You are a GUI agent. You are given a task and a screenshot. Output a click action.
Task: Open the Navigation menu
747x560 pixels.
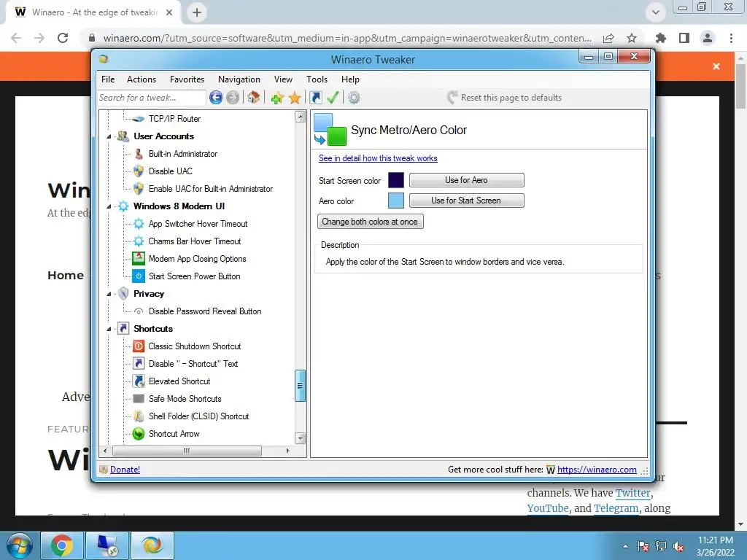point(239,79)
